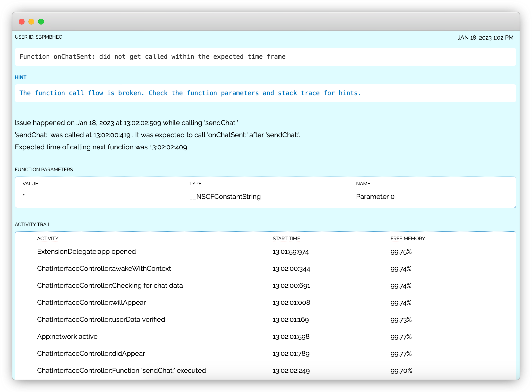
Task: Click the onChatSent error message box
Action: pyautogui.click(x=153, y=57)
